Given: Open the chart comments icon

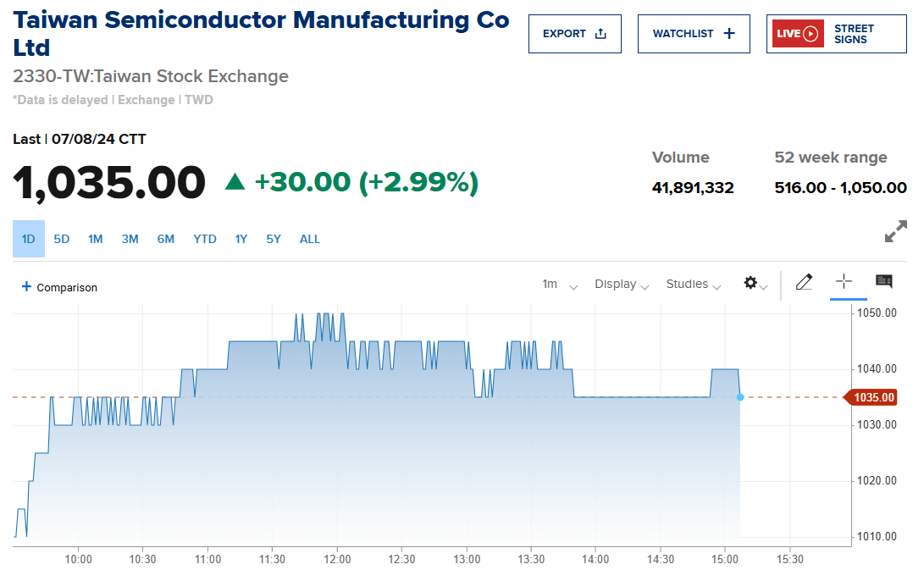Looking at the screenshot, I should coord(883,282).
